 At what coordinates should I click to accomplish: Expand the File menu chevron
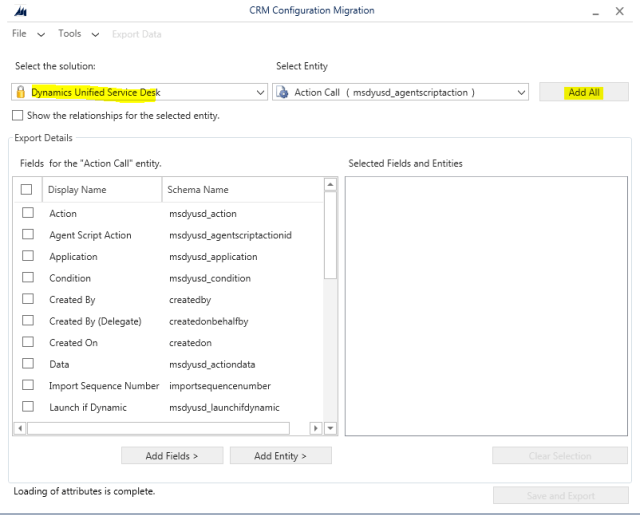pyautogui.click(x=41, y=35)
